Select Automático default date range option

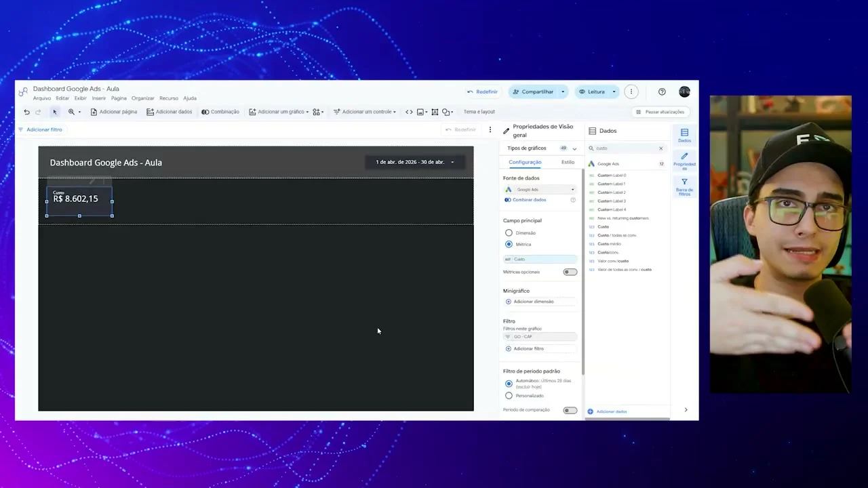[509, 384]
